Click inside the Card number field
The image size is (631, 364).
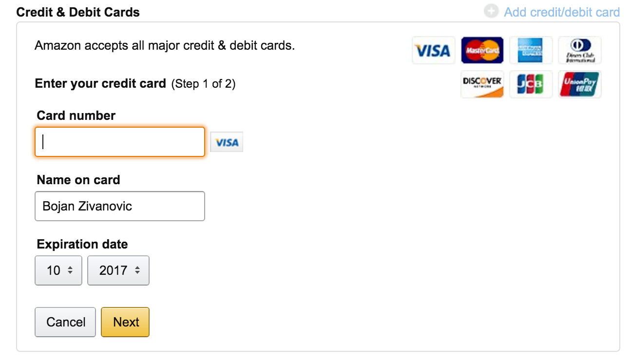pyautogui.click(x=119, y=141)
